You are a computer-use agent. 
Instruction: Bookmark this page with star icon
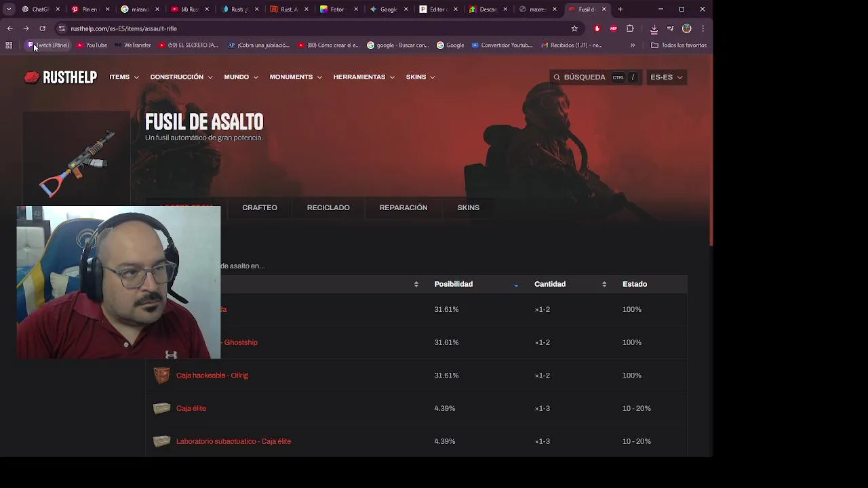click(x=574, y=28)
